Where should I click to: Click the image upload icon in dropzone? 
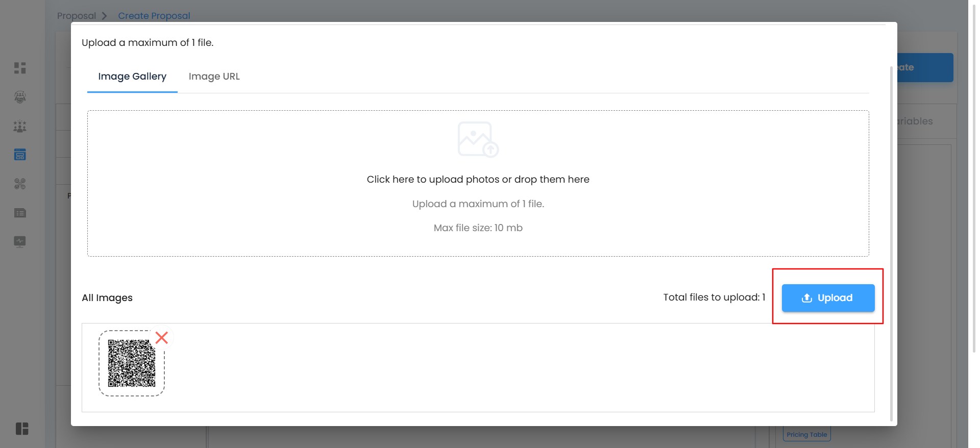478,139
